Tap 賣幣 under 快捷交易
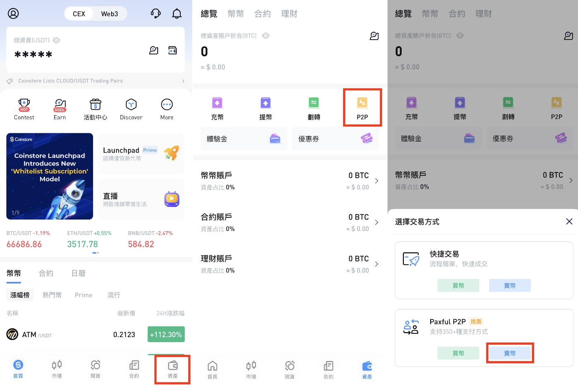Viewport: 578px width, 392px height. (x=510, y=286)
